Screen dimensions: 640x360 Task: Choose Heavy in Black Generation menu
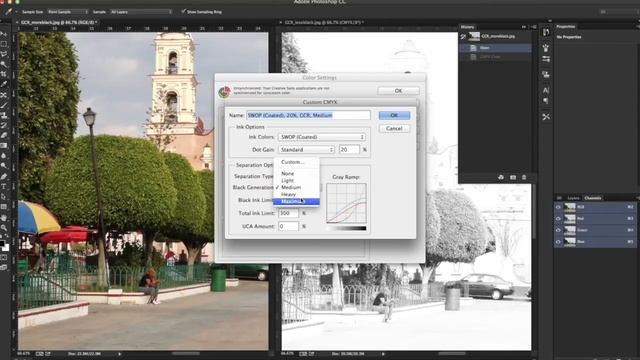(x=296, y=194)
